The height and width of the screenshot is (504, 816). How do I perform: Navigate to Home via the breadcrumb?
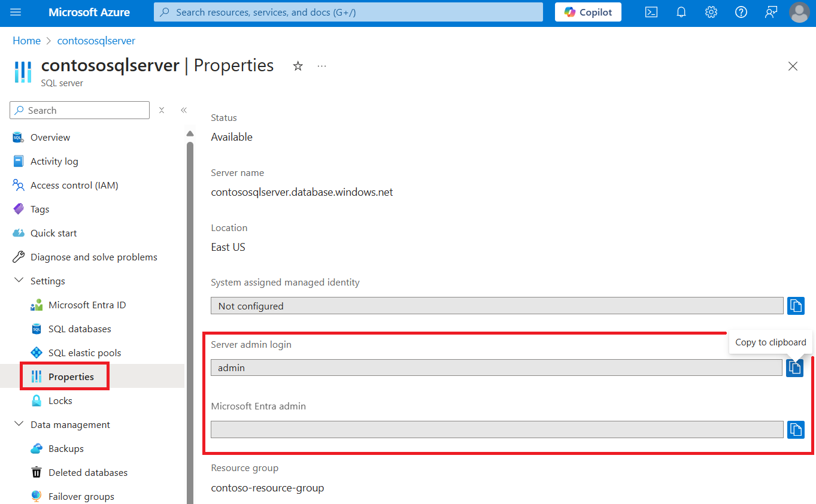tap(26, 40)
